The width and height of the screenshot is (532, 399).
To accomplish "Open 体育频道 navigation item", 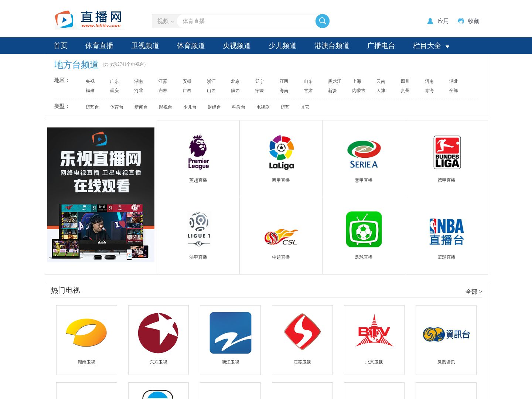I will point(191,45).
